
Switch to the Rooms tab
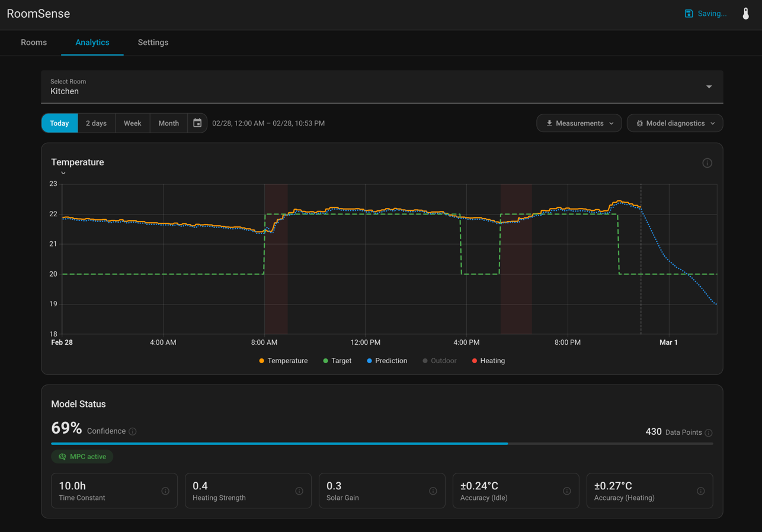pyautogui.click(x=34, y=43)
